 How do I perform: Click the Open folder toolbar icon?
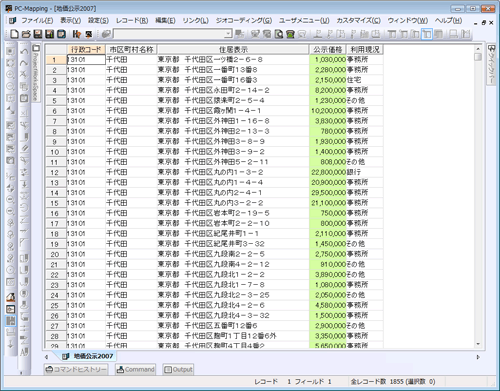click(26, 34)
